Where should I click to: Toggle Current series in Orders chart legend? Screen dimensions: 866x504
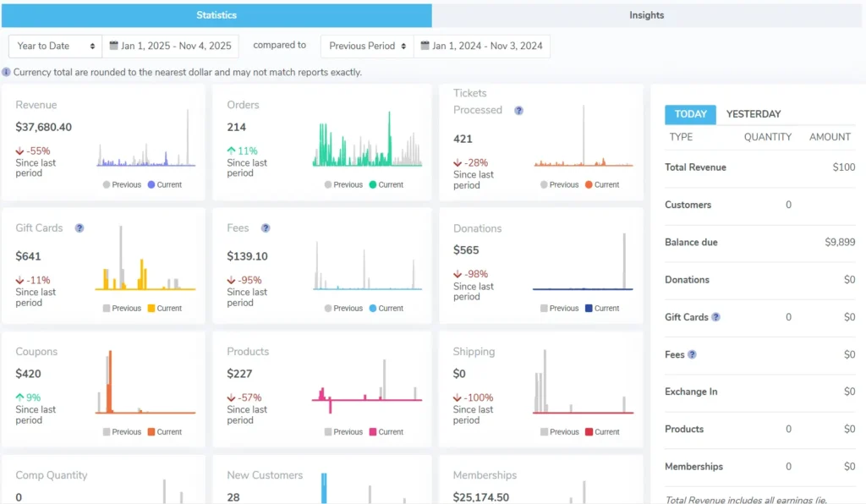pos(386,185)
